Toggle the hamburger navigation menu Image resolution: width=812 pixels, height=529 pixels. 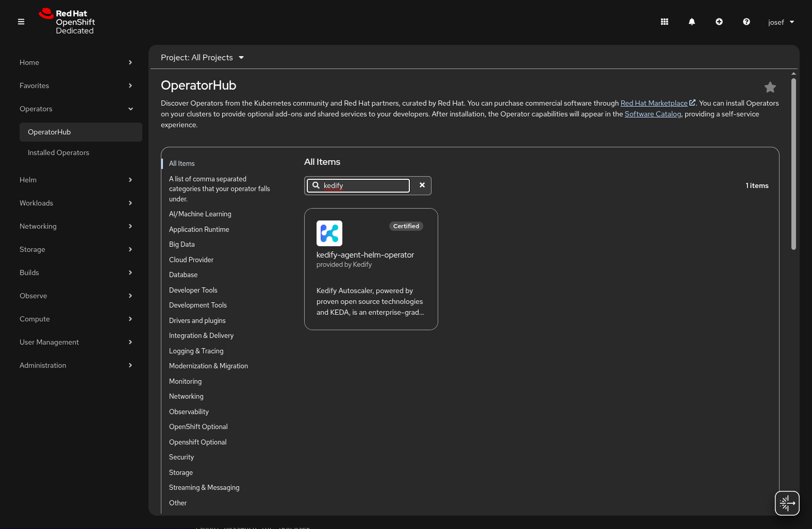coord(21,22)
